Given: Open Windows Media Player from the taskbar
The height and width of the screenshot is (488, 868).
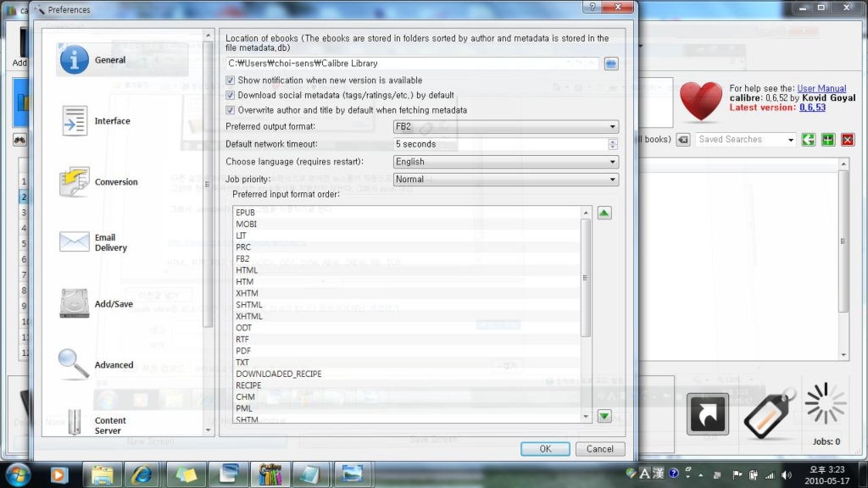Looking at the screenshot, I should click(x=58, y=474).
